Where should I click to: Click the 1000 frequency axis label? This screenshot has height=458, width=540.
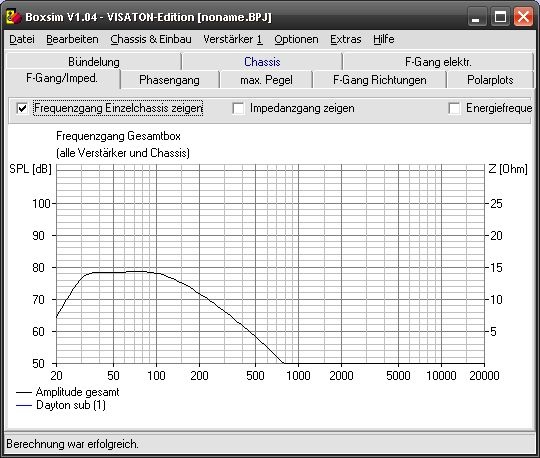[x=298, y=376]
